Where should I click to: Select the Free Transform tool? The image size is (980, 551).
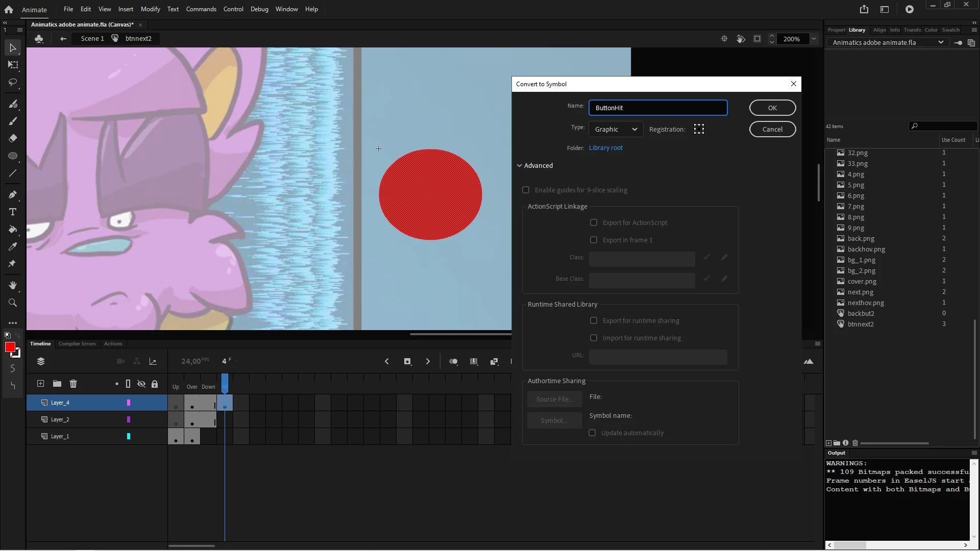[13, 65]
